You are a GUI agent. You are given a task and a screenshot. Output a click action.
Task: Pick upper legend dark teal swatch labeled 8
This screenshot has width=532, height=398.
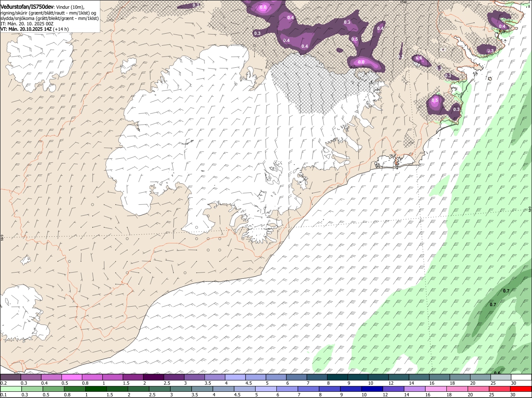[337, 377]
